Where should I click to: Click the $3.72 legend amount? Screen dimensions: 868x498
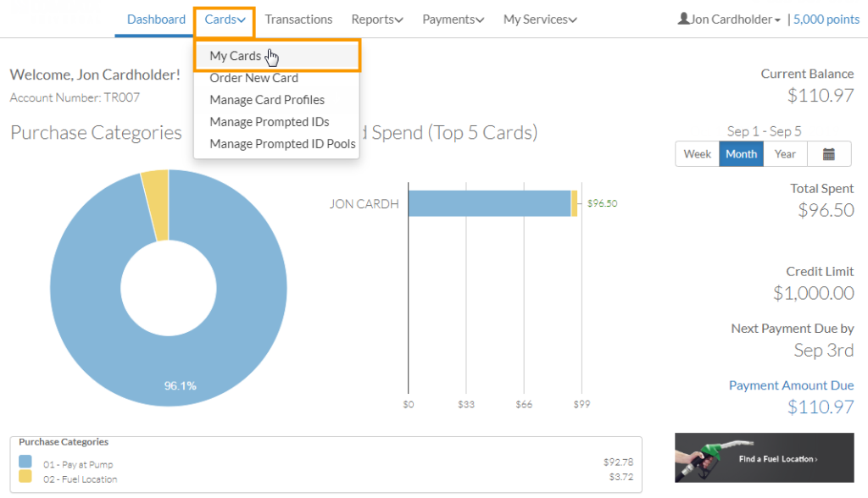coord(621,477)
